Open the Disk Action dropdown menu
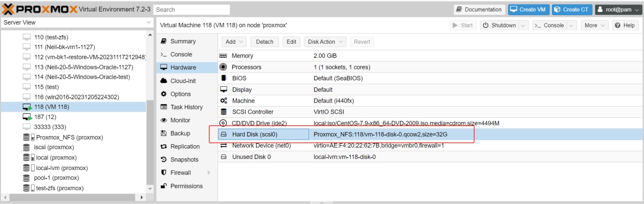The width and height of the screenshot is (644, 204). (325, 42)
